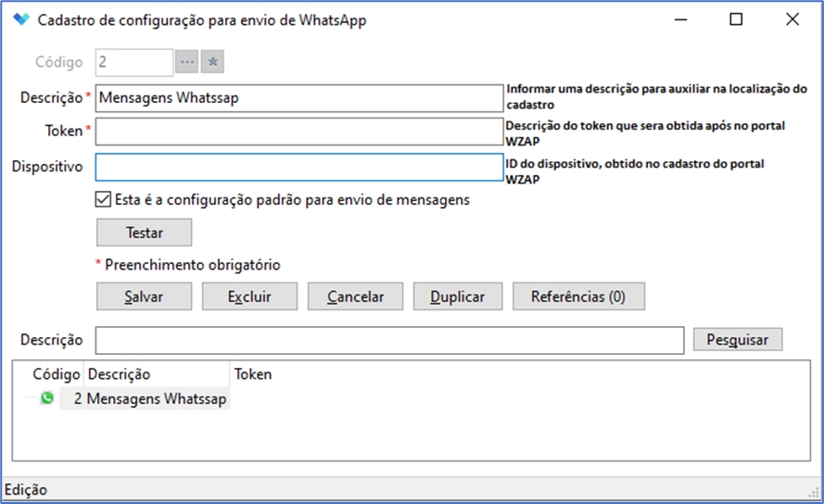
Task: Select the Mensagens Whatssap list row
Action: 156,398
